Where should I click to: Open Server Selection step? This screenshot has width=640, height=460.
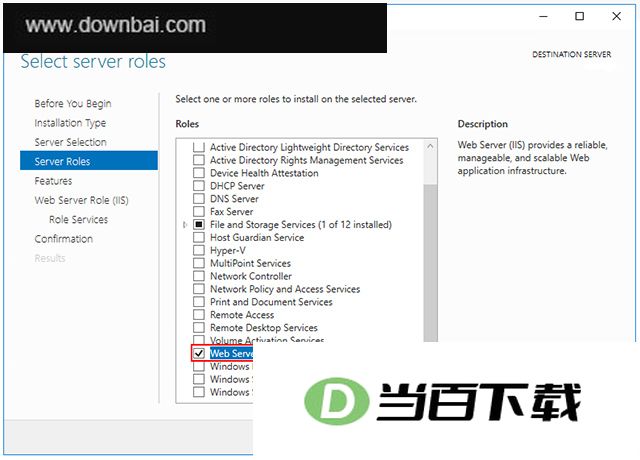tap(71, 142)
